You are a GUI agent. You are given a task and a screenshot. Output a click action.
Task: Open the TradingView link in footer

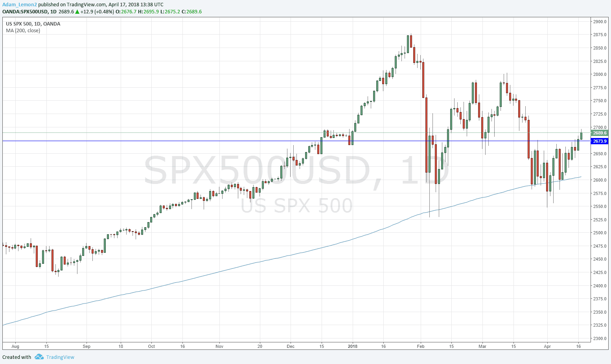coord(60,357)
